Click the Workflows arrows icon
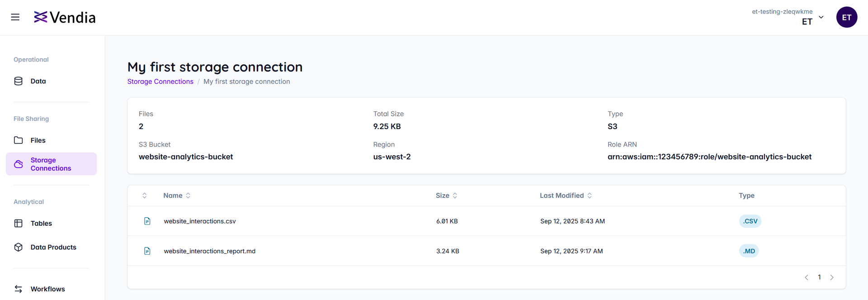868x300 pixels. coord(19,289)
